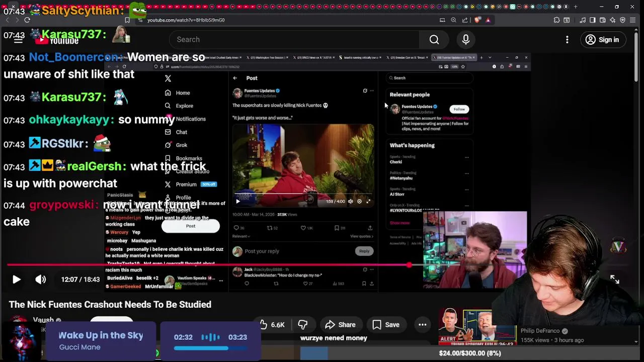Enter fullscreen on the YouTube player
Viewport: 644px width, 362px height.
click(x=615, y=280)
